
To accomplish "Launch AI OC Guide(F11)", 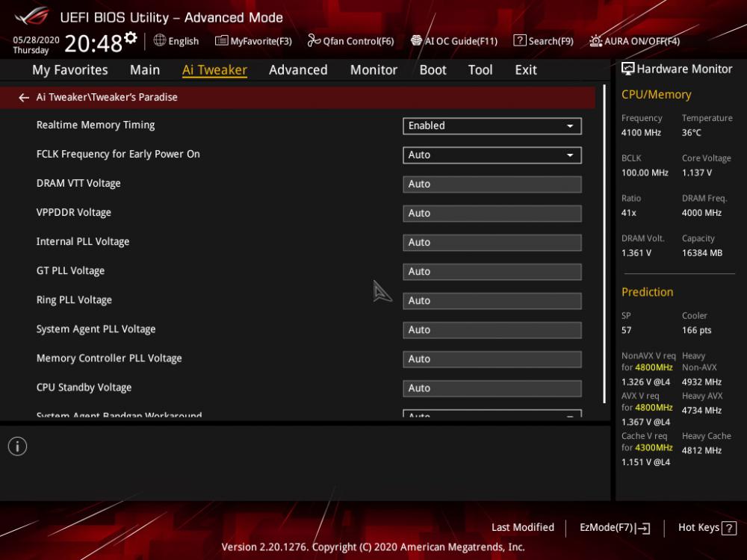I will pos(454,41).
